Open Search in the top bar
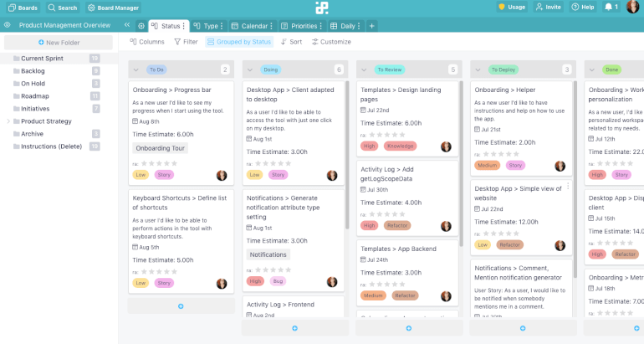Viewport: 644px width, 344px height. point(63,8)
